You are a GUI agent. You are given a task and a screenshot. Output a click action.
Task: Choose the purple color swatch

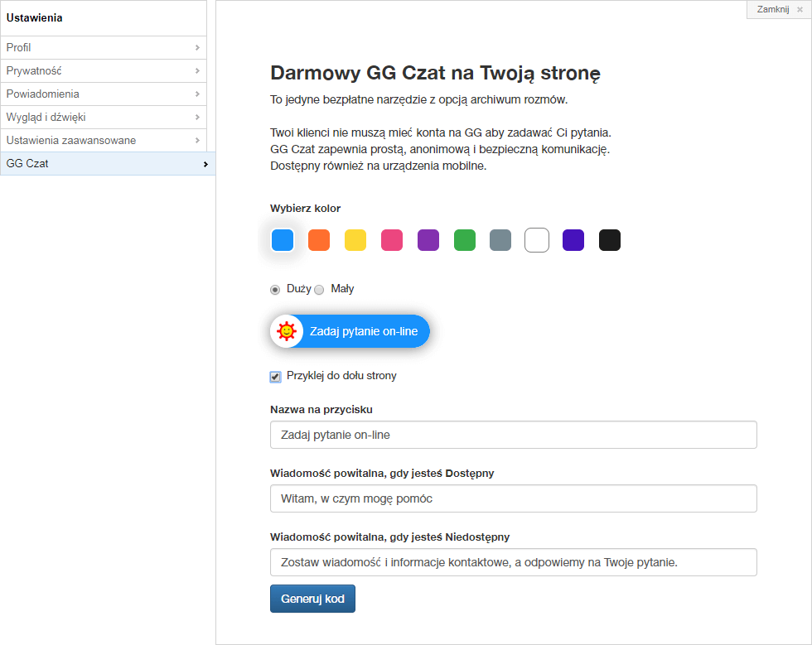428,240
